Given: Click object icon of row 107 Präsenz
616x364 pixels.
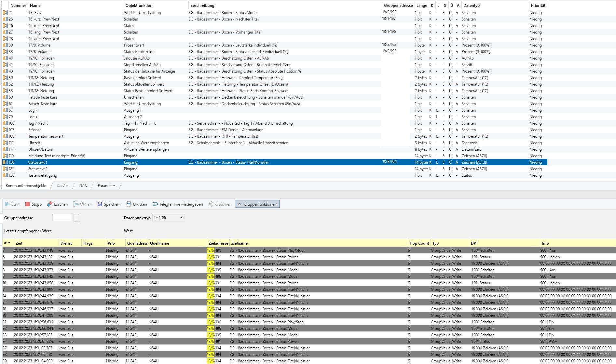Looking at the screenshot, I should [5, 130].
